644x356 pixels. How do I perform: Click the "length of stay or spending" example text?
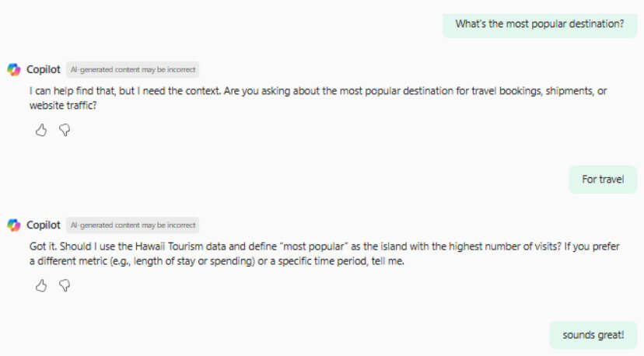tap(170, 261)
